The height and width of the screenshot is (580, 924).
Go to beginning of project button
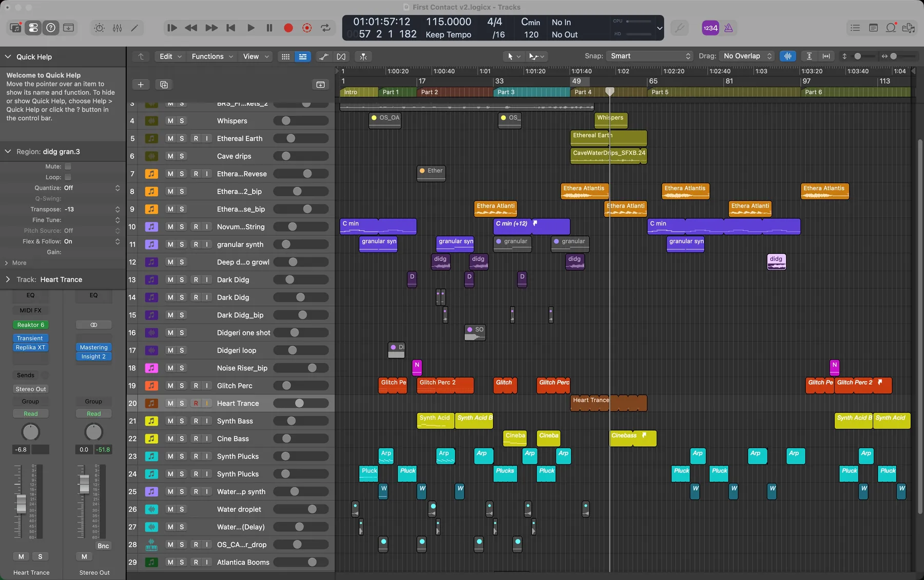click(x=231, y=28)
